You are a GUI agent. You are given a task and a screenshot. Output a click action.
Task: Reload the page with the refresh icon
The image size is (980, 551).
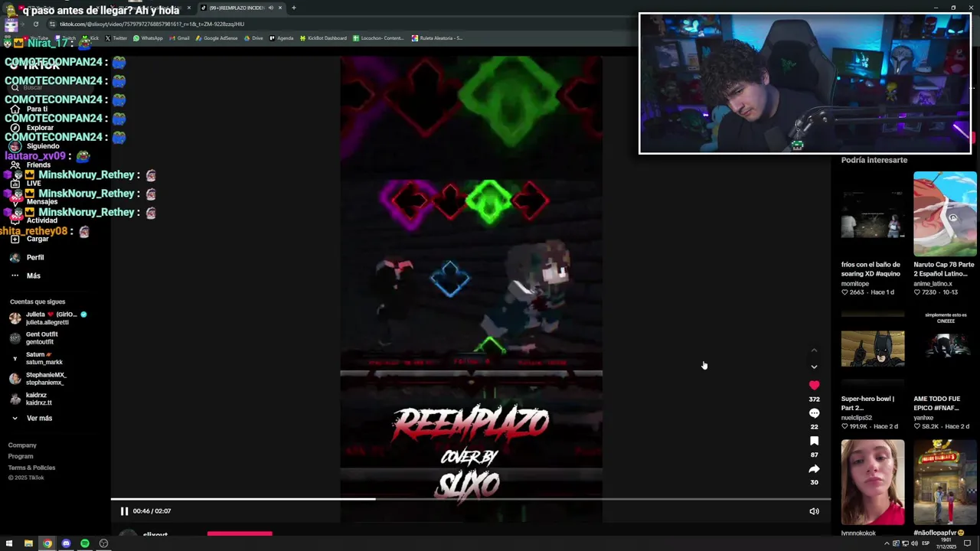[x=35, y=24]
